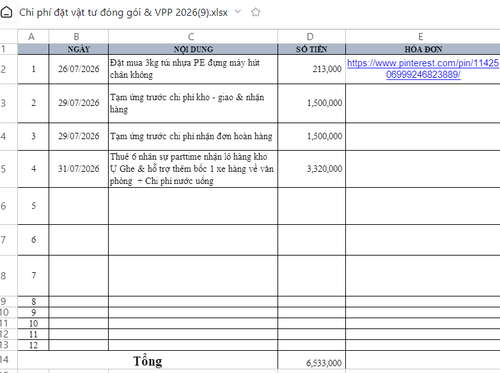Select date cell 26/07/2026
500x373 pixels.
78,69
